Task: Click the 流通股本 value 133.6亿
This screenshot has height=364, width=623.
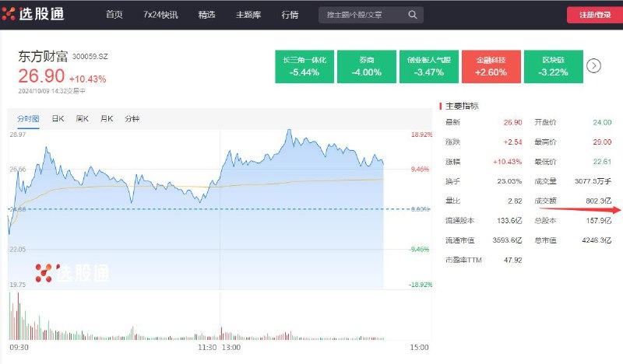Action: (509, 221)
